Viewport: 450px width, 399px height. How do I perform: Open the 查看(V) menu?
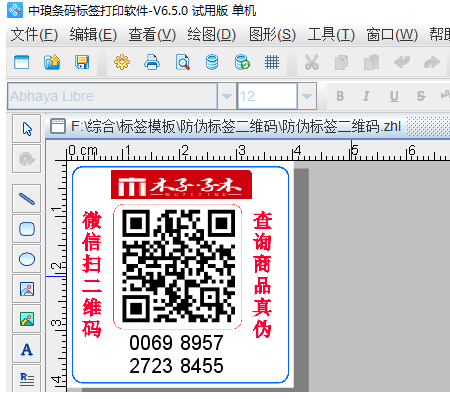152,35
